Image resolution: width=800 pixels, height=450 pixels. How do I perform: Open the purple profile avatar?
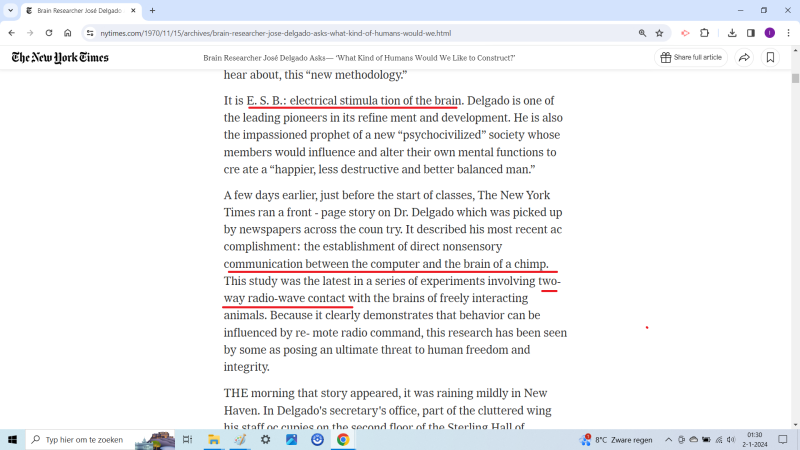pyautogui.click(x=770, y=33)
